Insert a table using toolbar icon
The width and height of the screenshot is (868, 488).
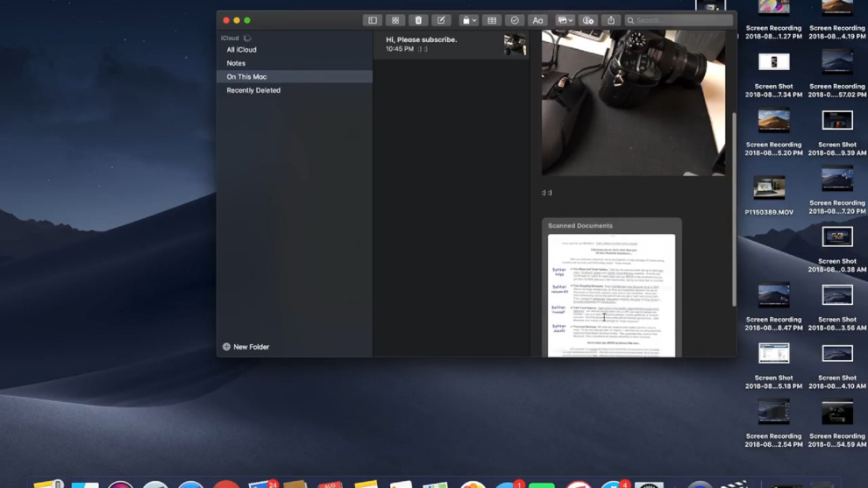point(492,20)
